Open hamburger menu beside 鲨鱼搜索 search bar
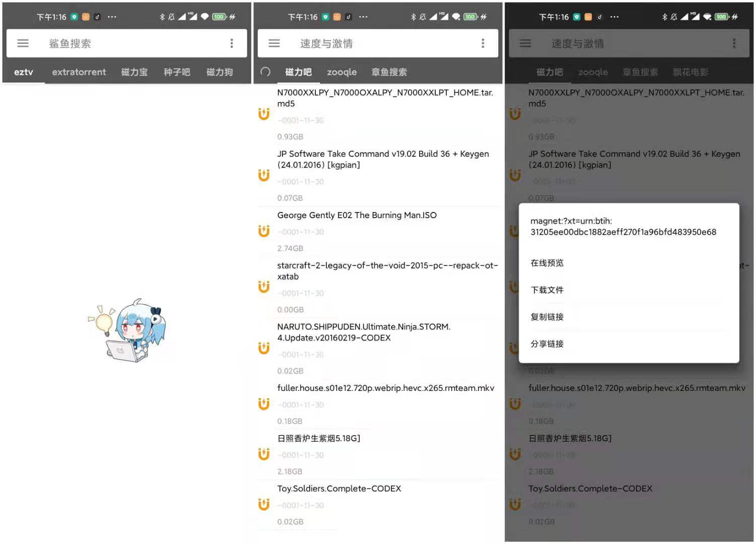The width and height of the screenshot is (756, 544). tap(23, 43)
